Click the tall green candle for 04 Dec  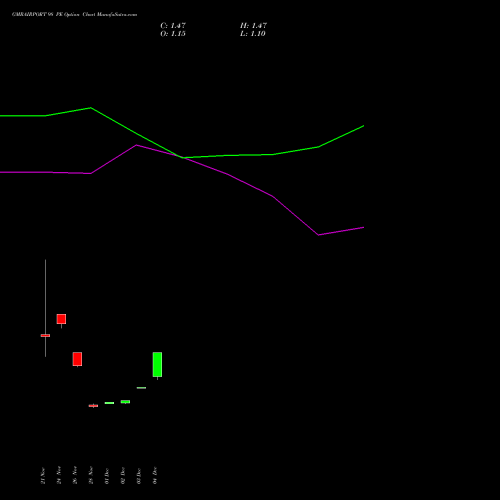(157, 364)
